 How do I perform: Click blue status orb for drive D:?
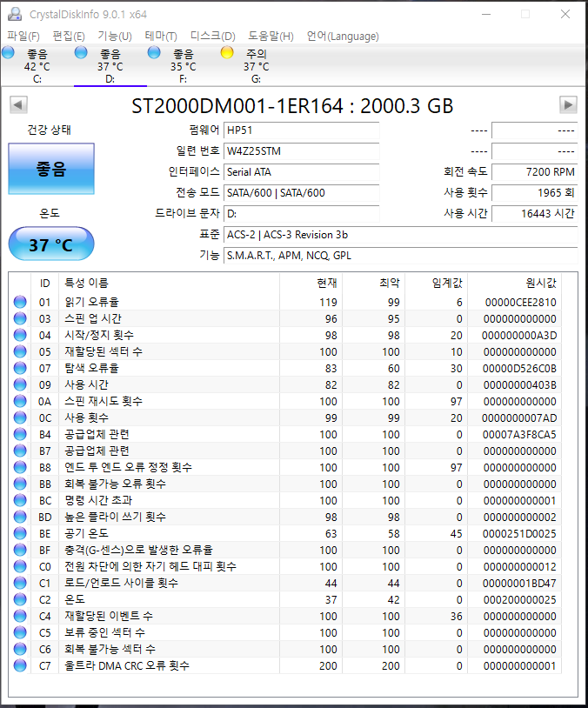pos(81,53)
